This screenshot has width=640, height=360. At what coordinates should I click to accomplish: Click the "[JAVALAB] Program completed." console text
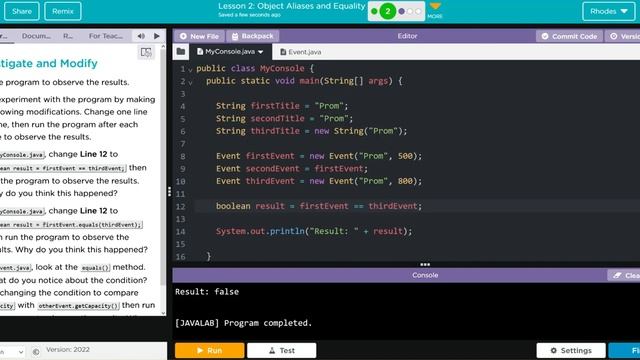click(243, 323)
